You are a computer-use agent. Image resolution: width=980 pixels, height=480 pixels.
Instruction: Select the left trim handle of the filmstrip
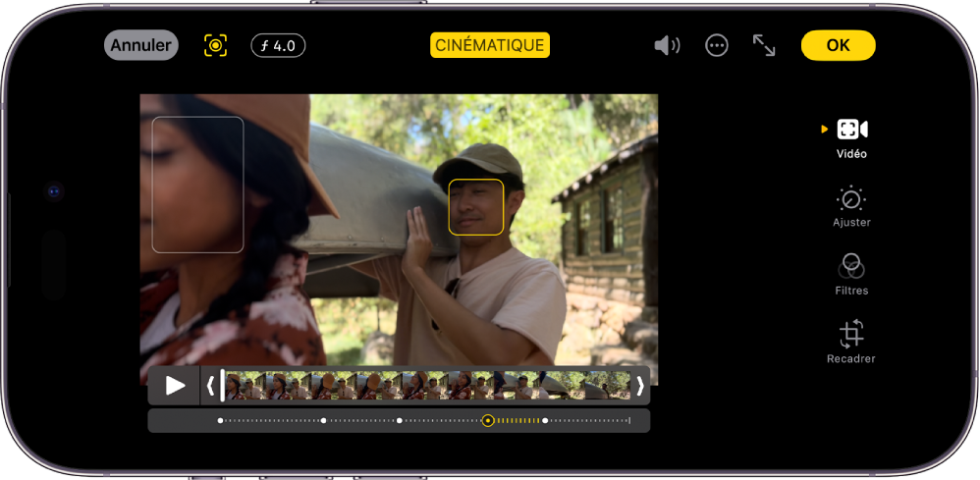pyautogui.click(x=210, y=386)
